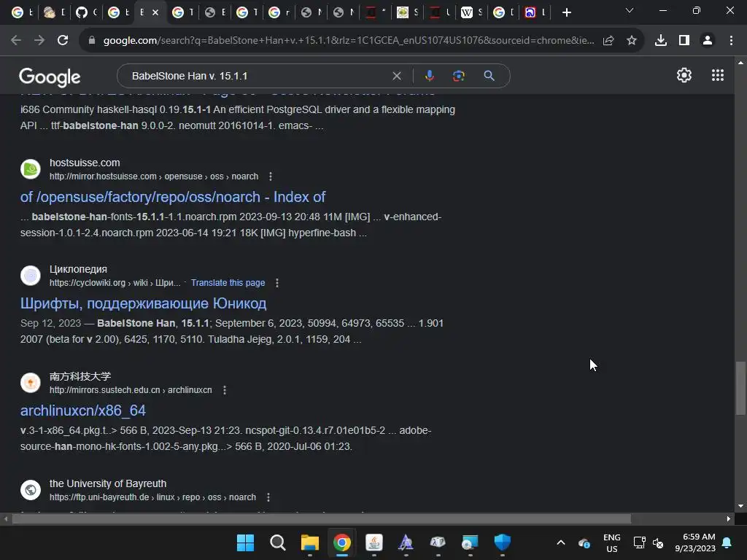
Task: Open the Chrome three-dot menu
Action: 731,41
